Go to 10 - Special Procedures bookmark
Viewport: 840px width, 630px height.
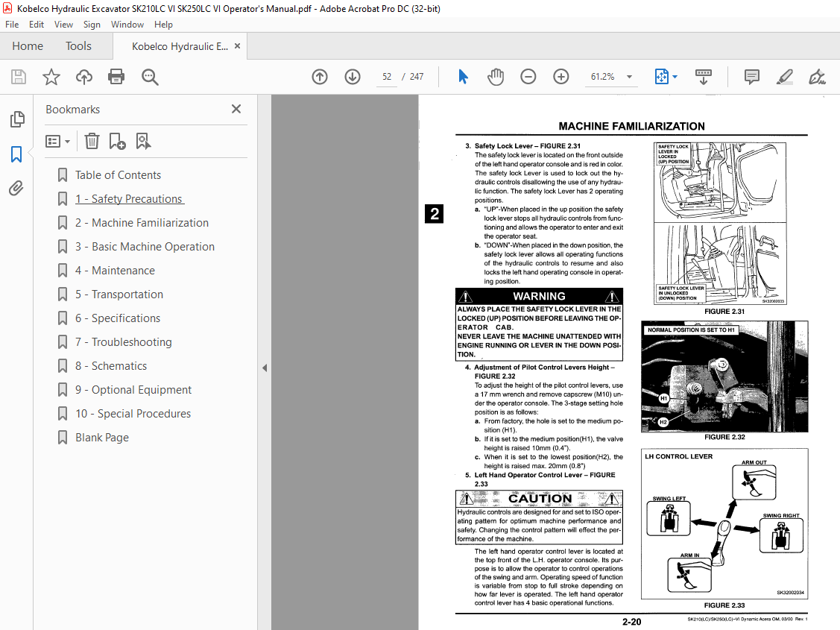133,414
